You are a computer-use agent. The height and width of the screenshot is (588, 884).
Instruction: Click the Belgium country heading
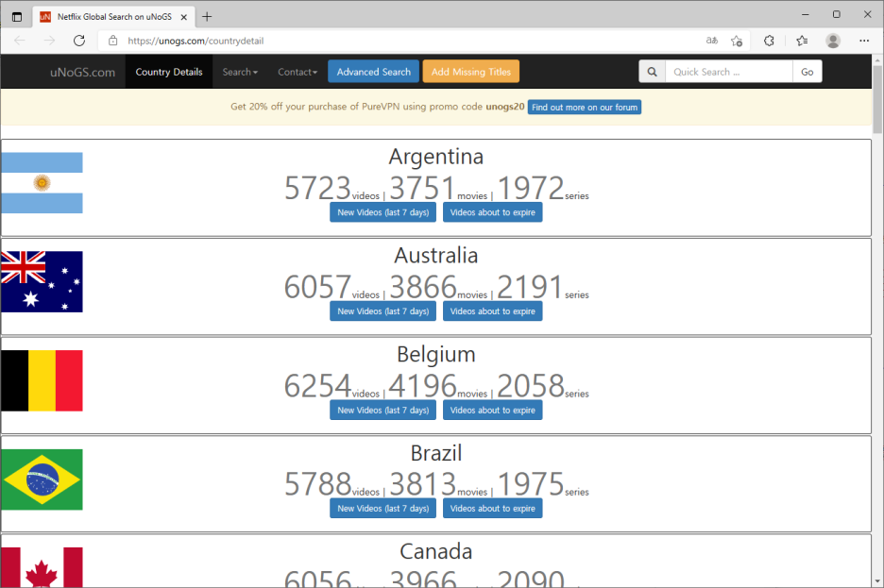(436, 354)
